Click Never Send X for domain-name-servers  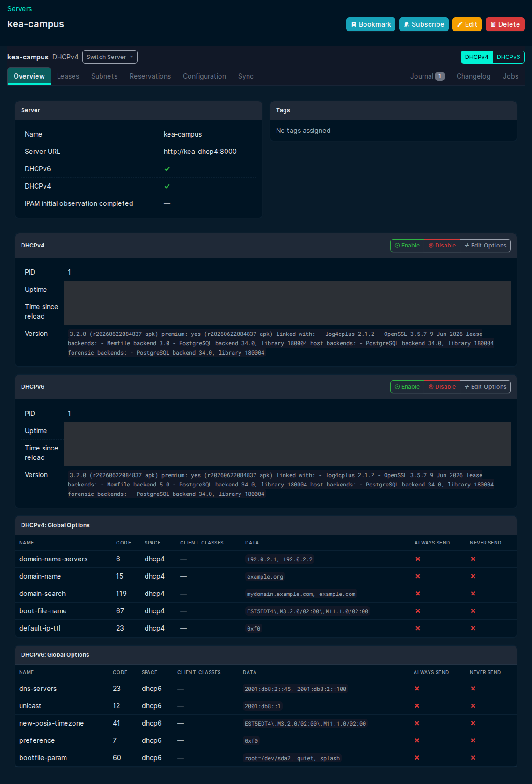473,559
